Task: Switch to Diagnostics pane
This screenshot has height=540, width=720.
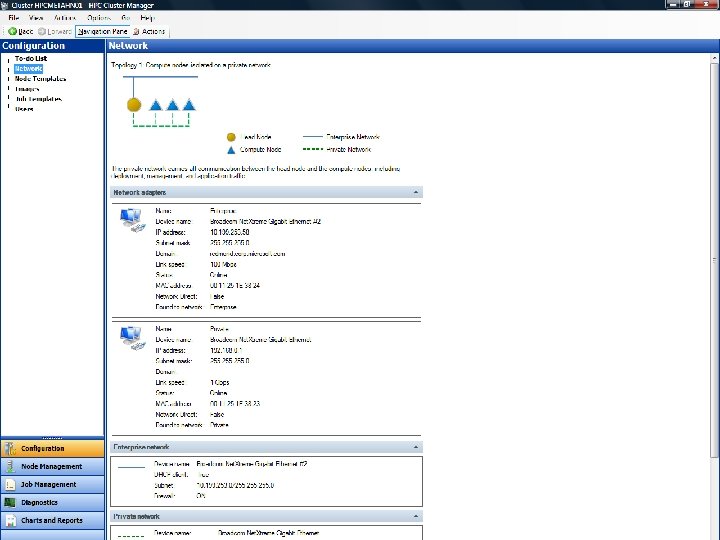Action: [x=52, y=502]
